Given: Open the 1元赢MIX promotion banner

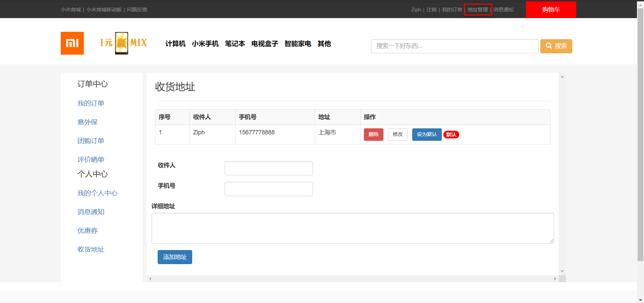Looking at the screenshot, I should coord(123,43).
